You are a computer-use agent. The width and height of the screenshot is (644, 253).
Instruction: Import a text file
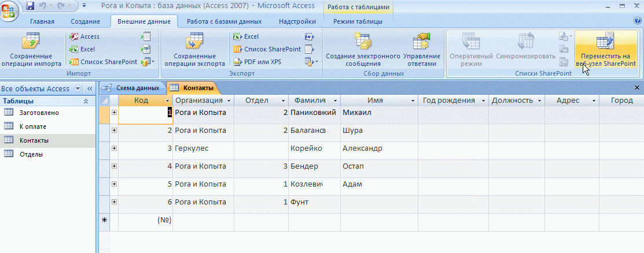(x=146, y=36)
